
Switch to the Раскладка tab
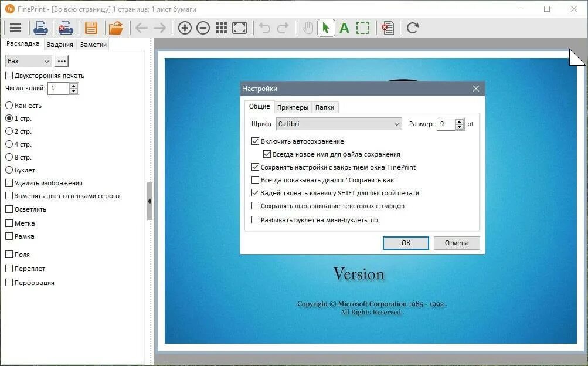point(23,43)
